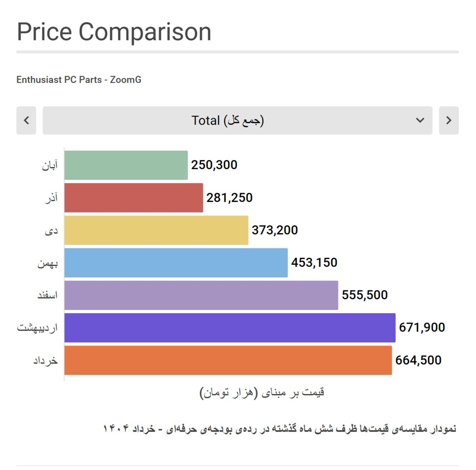Screen dimensions: 476x470
Task: Click the light blue بهمن bar
Action: (x=176, y=263)
